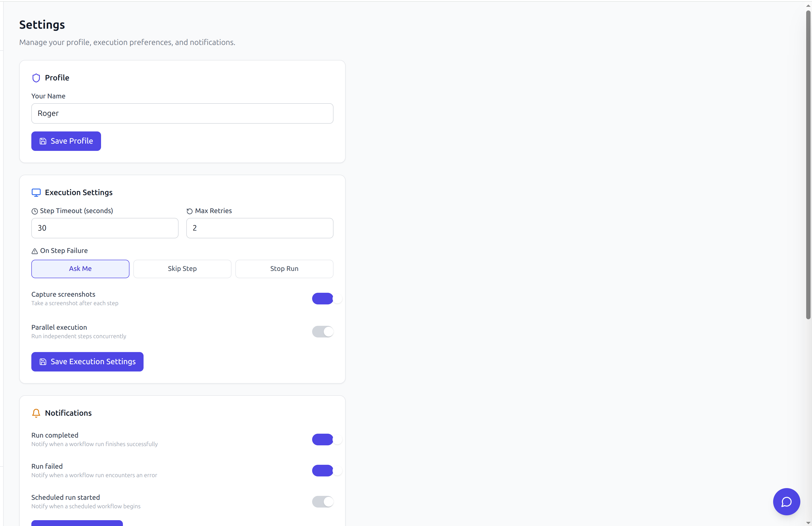This screenshot has width=812, height=526.
Task: Click the bell icon beside Notifications
Action: (x=36, y=413)
